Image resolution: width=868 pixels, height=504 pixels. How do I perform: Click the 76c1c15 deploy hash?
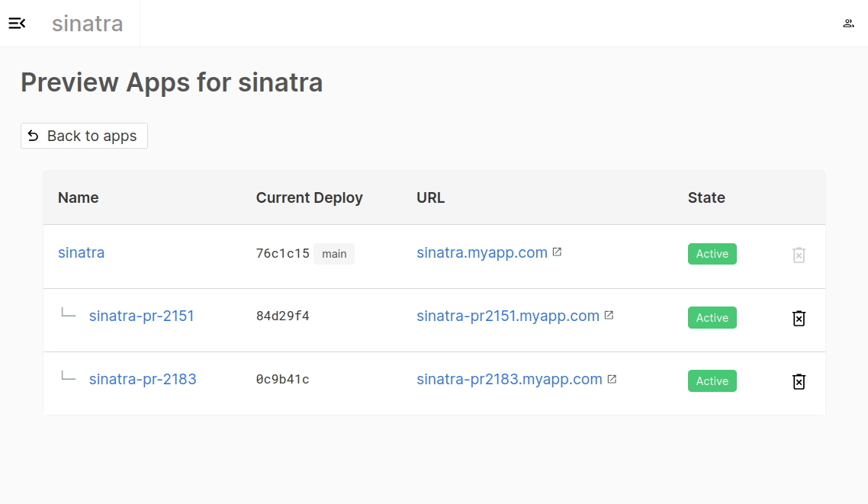click(282, 254)
